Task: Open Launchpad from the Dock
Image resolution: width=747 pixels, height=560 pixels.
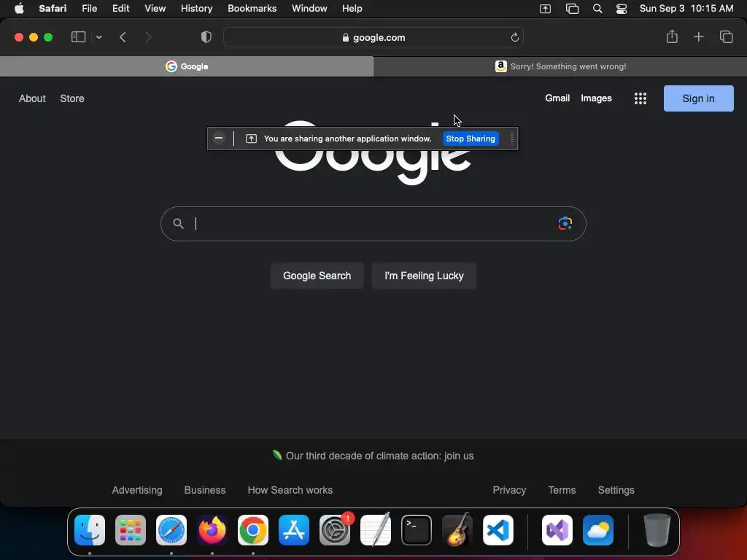Action: [131, 530]
